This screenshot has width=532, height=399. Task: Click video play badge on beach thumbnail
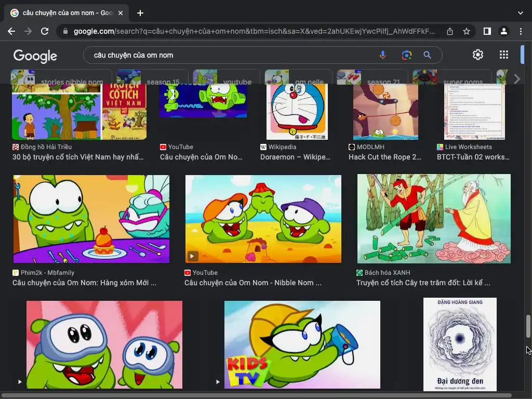click(x=192, y=256)
